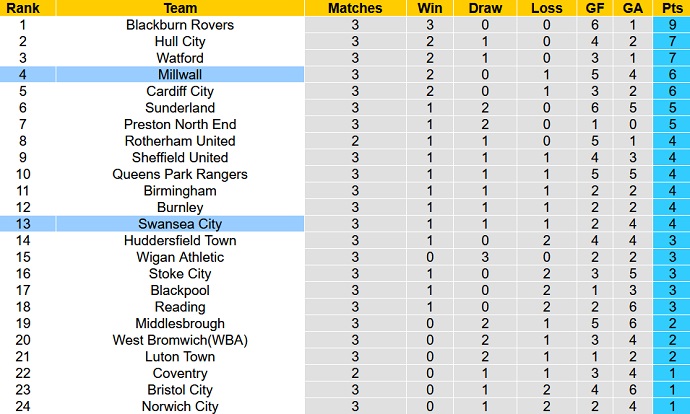
Task: Open the Huddersfield Town team link
Action: pos(181,240)
